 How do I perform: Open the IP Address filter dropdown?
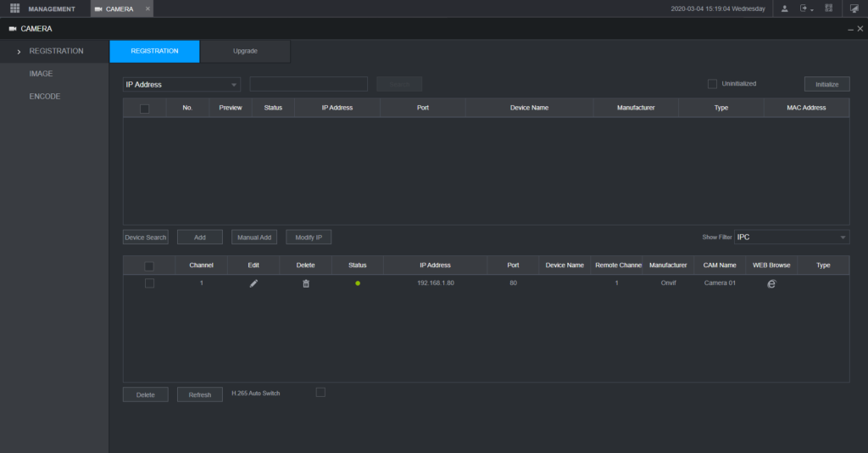(x=181, y=84)
